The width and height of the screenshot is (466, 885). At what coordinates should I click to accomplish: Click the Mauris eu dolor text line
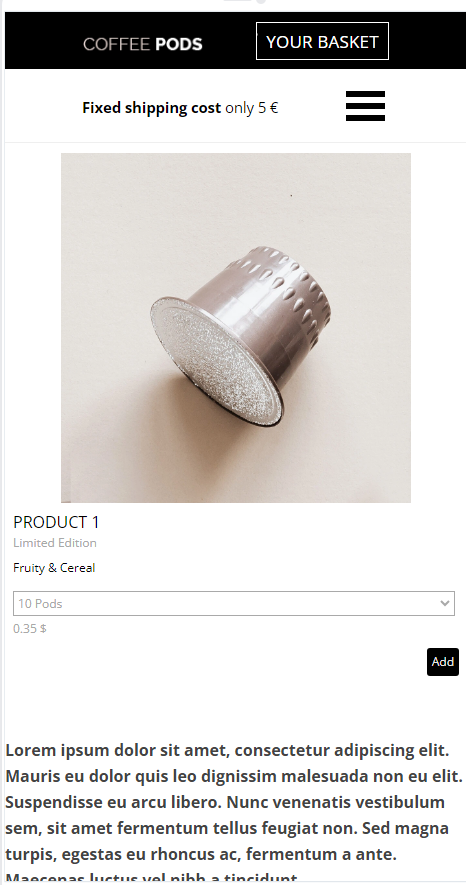pyautogui.click(x=234, y=776)
